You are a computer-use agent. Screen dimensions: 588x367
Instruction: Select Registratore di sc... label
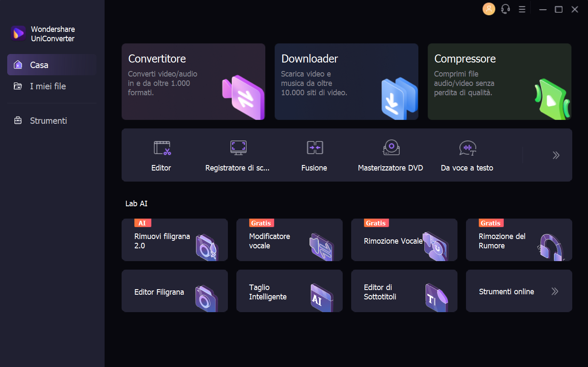[x=237, y=168]
